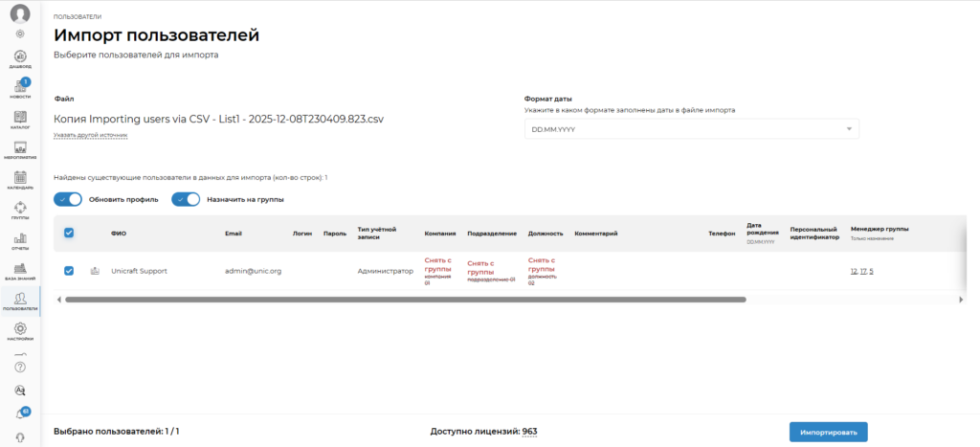Screen dimensions: 980x447
Task: Open Groups (Группы) from the sidebar
Action: click(x=20, y=210)
